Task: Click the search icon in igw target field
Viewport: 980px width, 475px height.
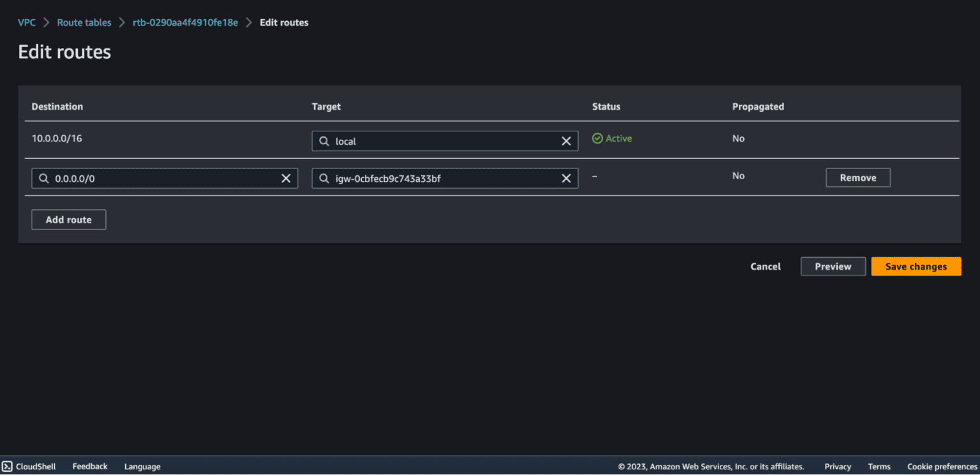Action: pyautogui.click(x=324, y=179)
